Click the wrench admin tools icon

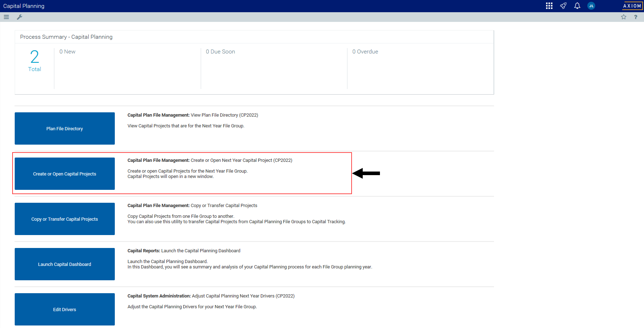click(20, 17)
